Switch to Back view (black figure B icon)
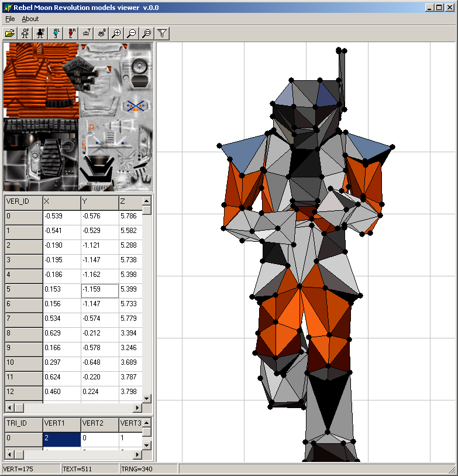 [40, 33]
